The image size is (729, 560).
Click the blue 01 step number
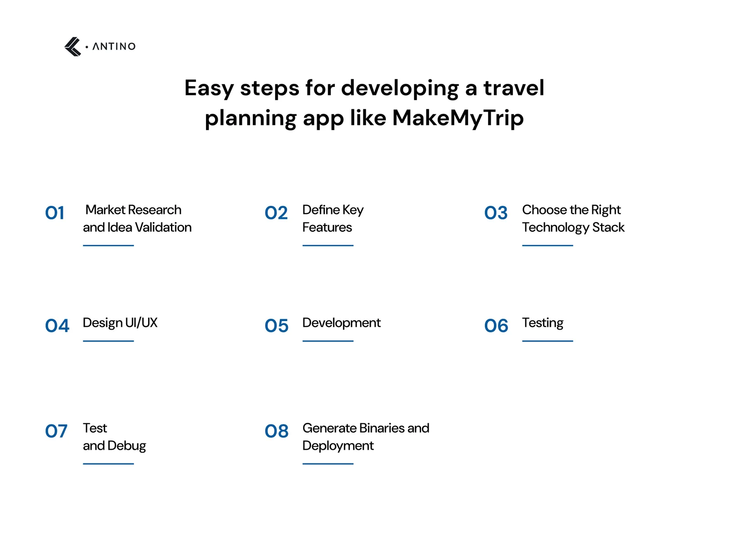point(55,213)
